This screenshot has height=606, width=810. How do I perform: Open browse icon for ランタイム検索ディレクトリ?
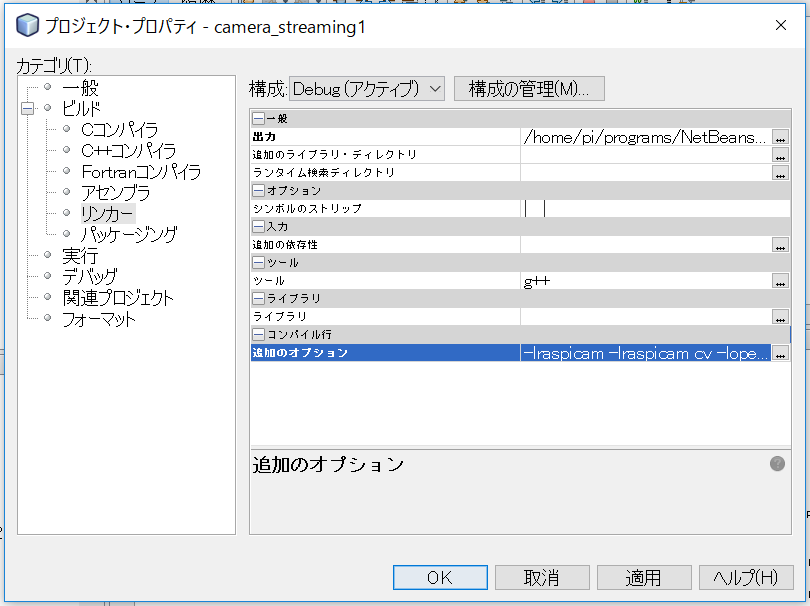[x=780, y=173]
